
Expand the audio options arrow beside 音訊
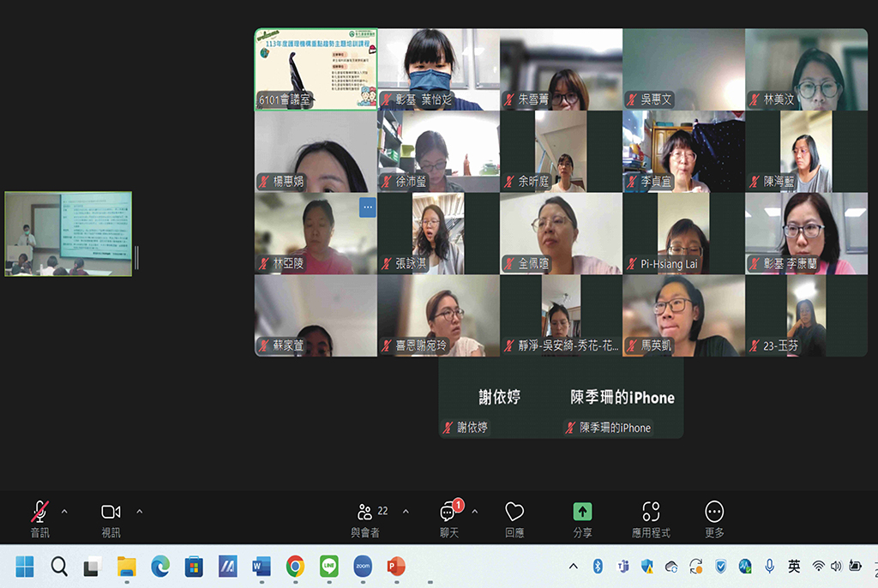tap(64, 512)
